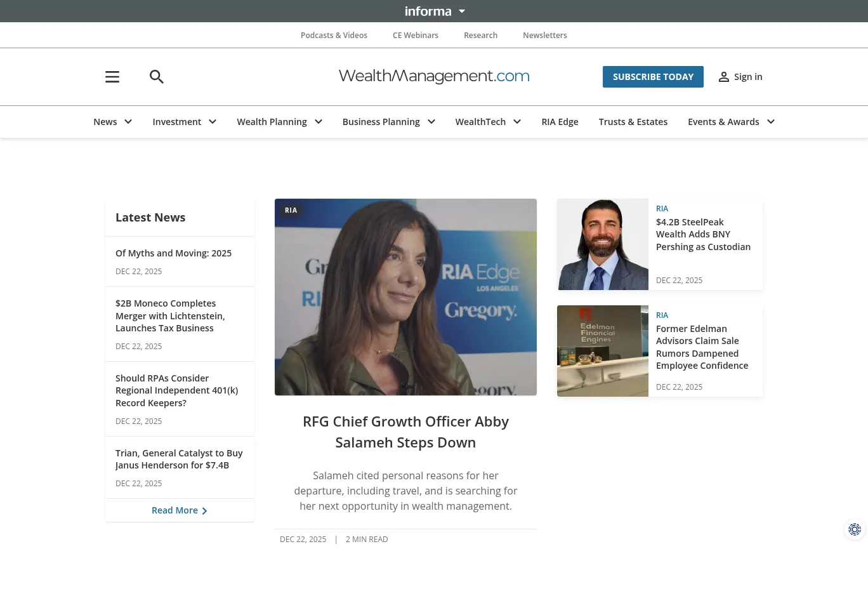Click the WealthManagement.com logo
Image resolution: width=868 pixels, height=603 pixels.
[434, 76]
